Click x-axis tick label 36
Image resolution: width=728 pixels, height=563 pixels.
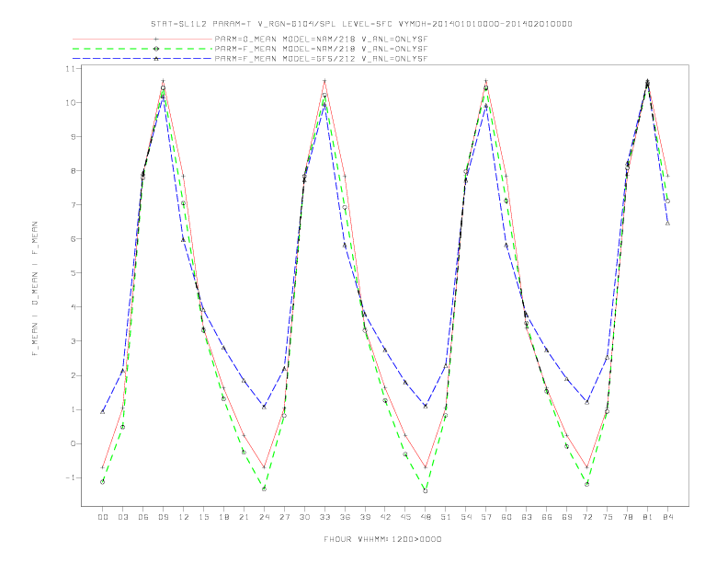[x=345, y=517]
